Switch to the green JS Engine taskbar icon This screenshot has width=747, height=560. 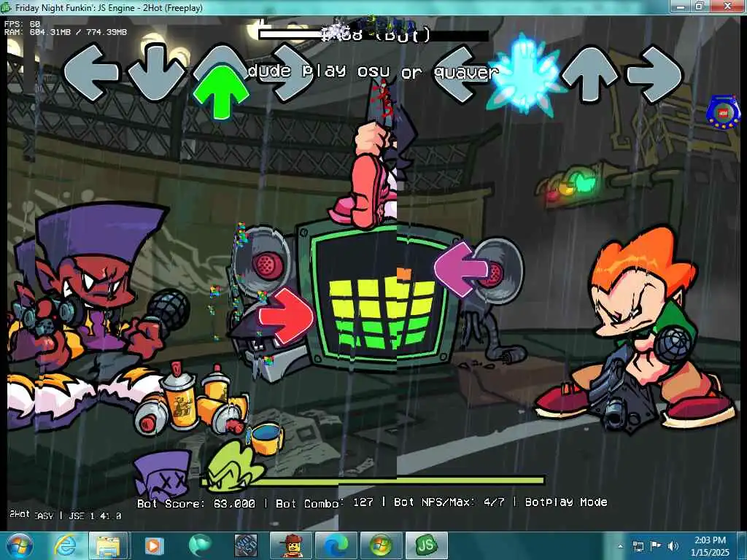[426, 545]
